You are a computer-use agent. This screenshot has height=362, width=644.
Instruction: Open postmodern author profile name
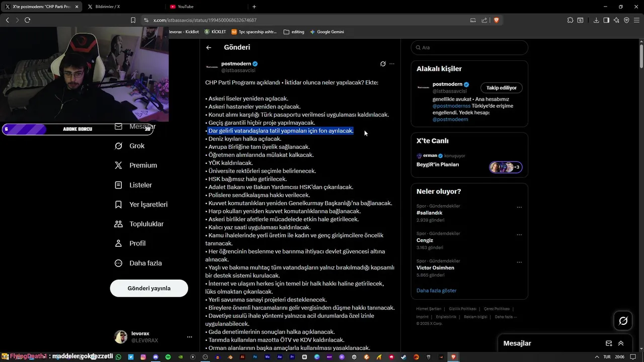(x=236, y=64)
